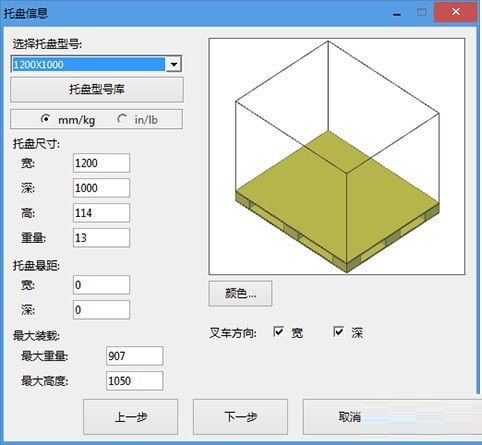The width and height of the screenshot is (482, 445).
Task: Open the 颜色... color picker
Action: (x=240, y=294)
